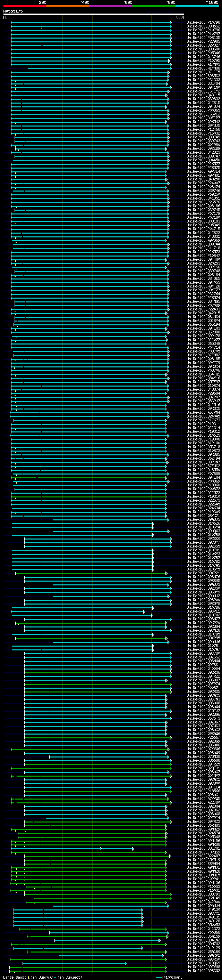The width and height of the screenshot is (222, 980).
Task: Open hit UniRef100_P10798
Action: tap(203, 23)
